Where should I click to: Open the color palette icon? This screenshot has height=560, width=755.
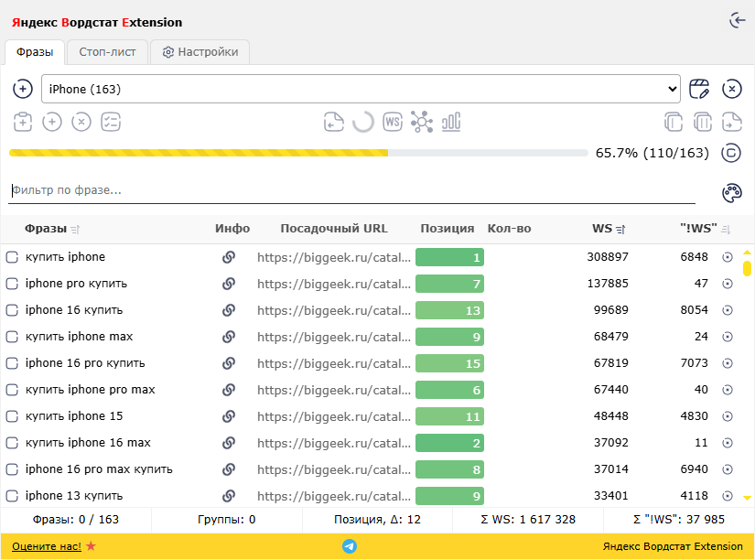tap(732, 193)
